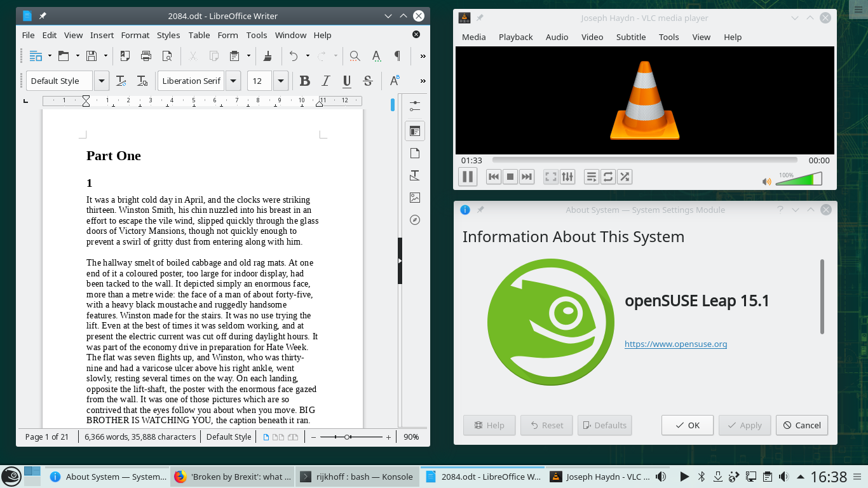Click the Save document icon in Writer
The width and height of the screenshot is (868, 488).
(x=92, y=56)
